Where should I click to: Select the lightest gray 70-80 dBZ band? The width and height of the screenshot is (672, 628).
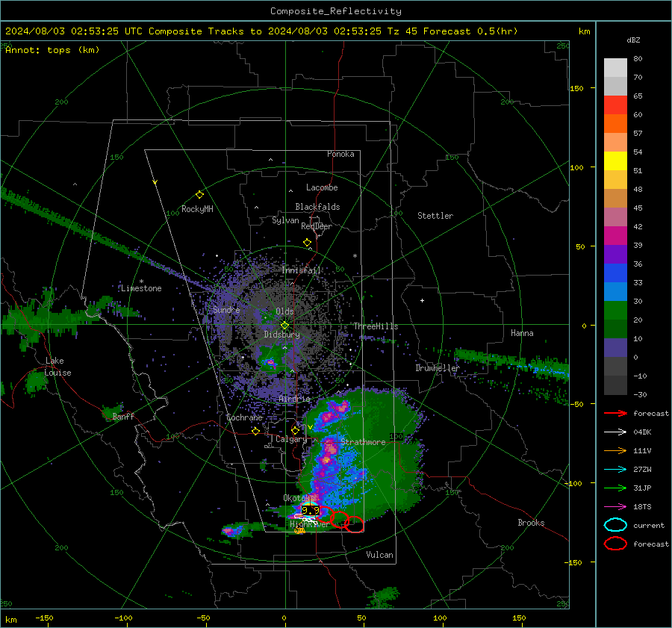click(615, 68)
